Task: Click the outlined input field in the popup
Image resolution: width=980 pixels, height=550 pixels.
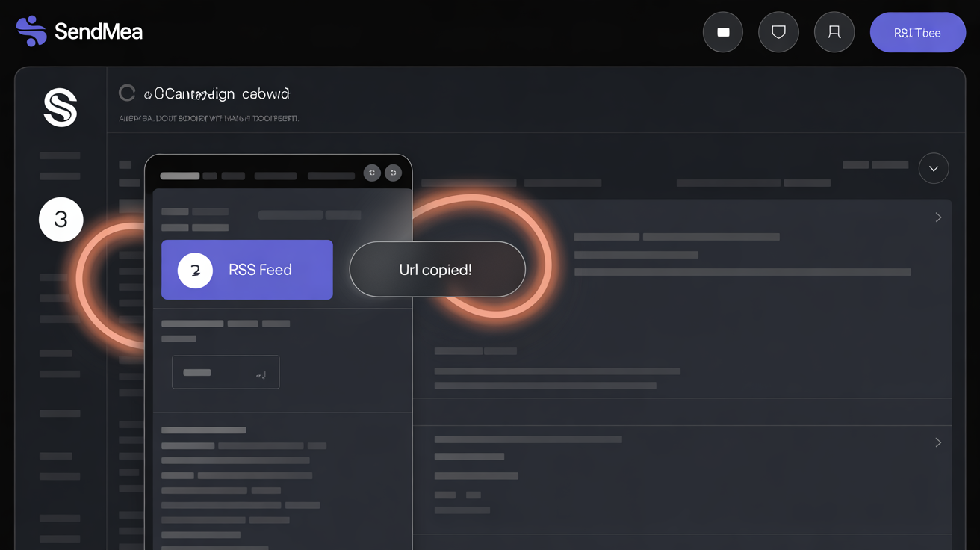Action: [217, 372]
